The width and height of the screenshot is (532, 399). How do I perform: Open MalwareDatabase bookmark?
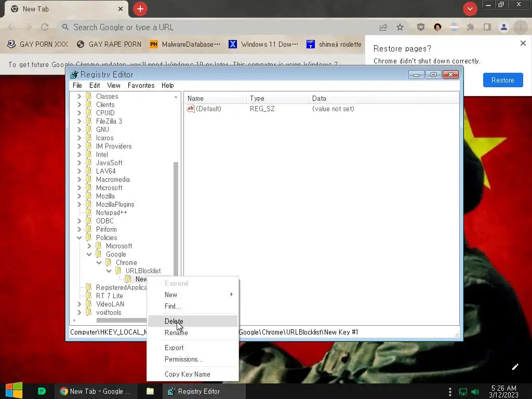coord(185,44)
